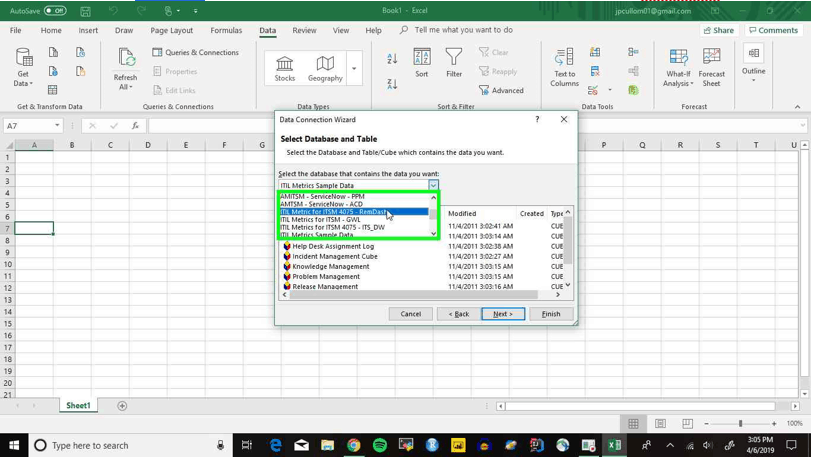Switch to Page Break Preview
This screenshot has width=813, height=458.
coord(687,424)
